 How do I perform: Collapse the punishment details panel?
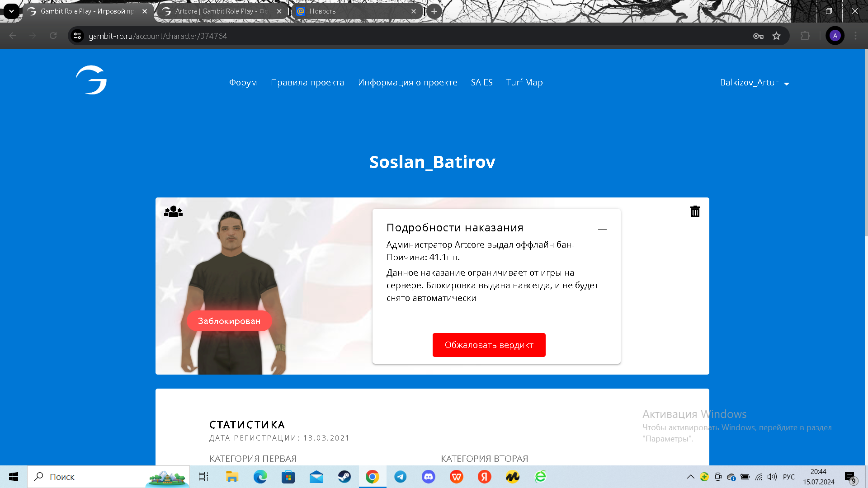point(602,230)
